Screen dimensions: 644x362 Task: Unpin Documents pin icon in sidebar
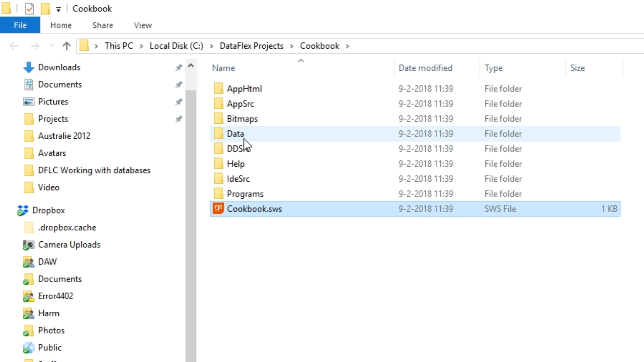[x=179, y=84]
